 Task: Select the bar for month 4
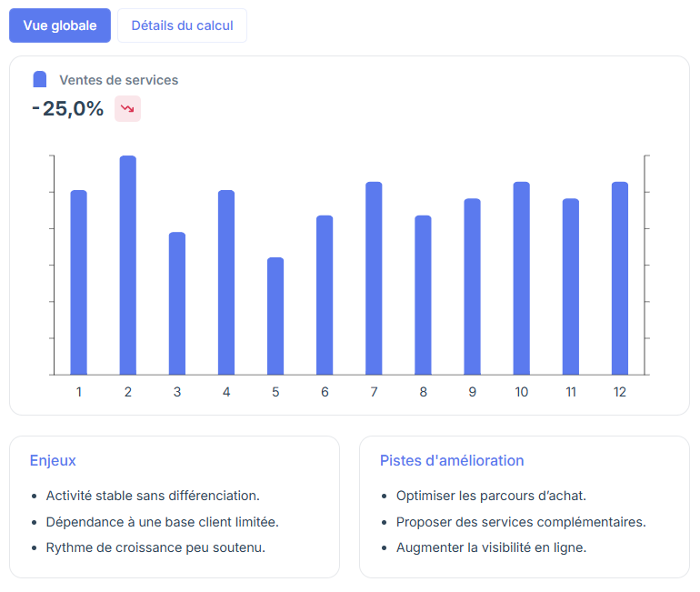(x=226, y=283)
